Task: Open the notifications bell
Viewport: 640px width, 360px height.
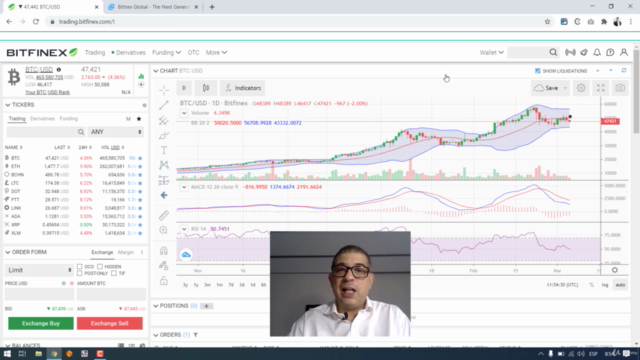Action: (x=597, y=52)
